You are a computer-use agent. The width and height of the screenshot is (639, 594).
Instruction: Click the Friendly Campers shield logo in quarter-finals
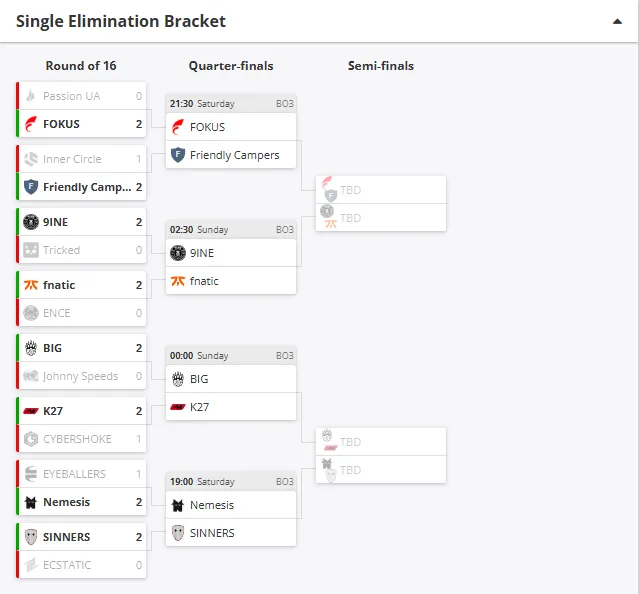tap(178, 155)
